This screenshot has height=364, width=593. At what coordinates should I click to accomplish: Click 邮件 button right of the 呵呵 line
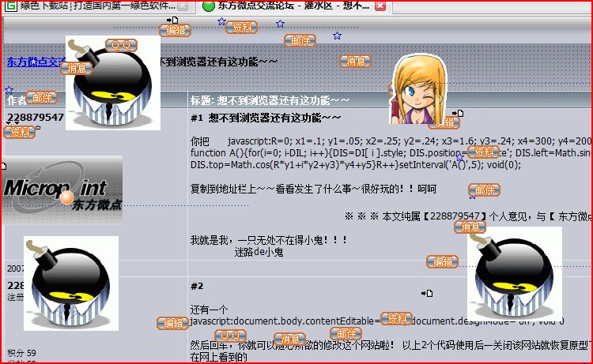pyautogui.click(x=484, y=190)
